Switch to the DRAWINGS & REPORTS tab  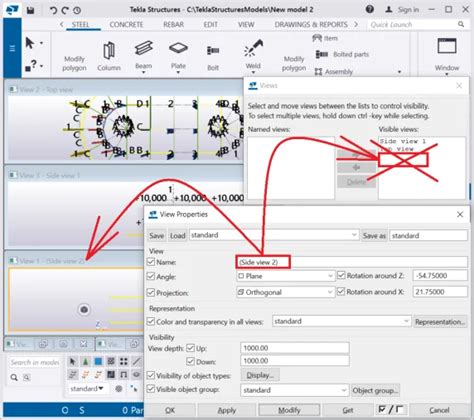[x=311, y=25]
